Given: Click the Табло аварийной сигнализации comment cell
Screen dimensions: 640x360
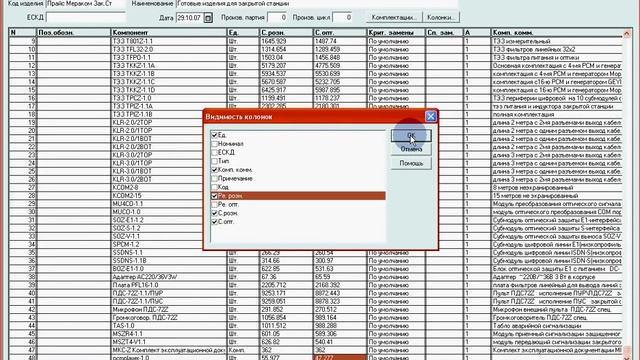Looking at the screenshot, I should click(x=556, y=326).
